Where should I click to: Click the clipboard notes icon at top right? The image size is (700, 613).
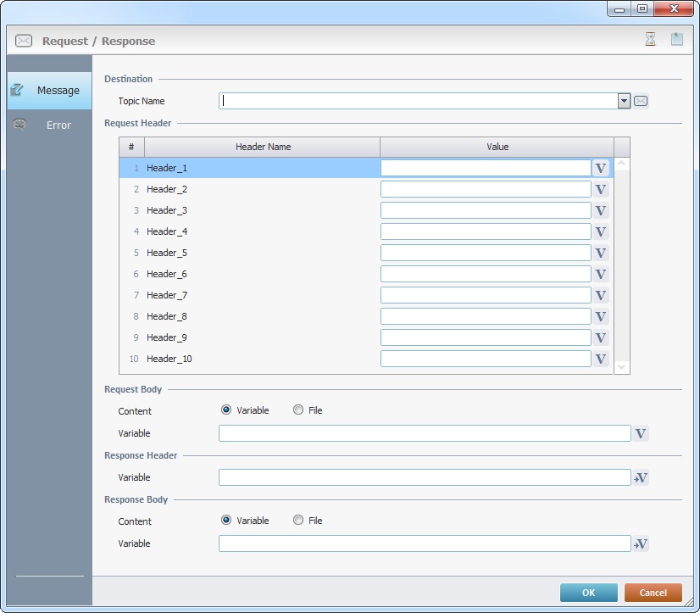[x=676, y=40]
